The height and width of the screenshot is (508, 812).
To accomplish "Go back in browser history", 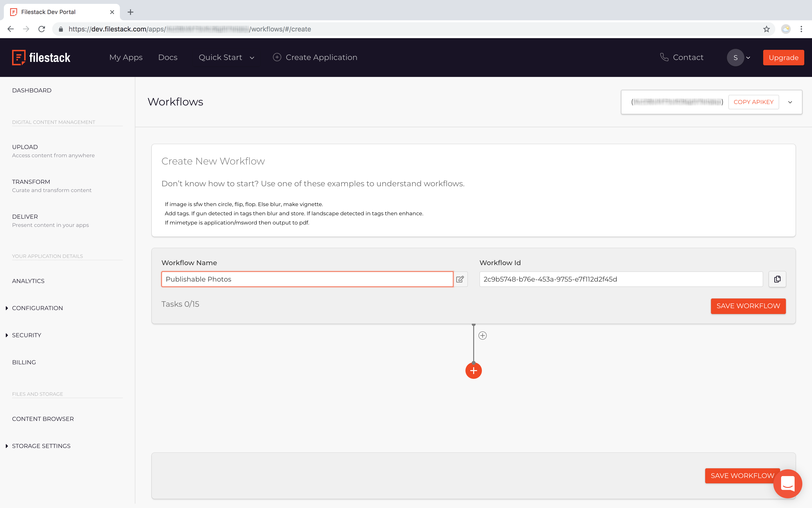I will point(11,29).
